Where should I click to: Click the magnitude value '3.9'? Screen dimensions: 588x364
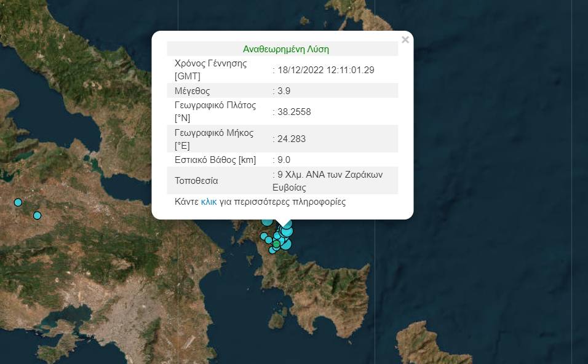click(x=284, y=91)
